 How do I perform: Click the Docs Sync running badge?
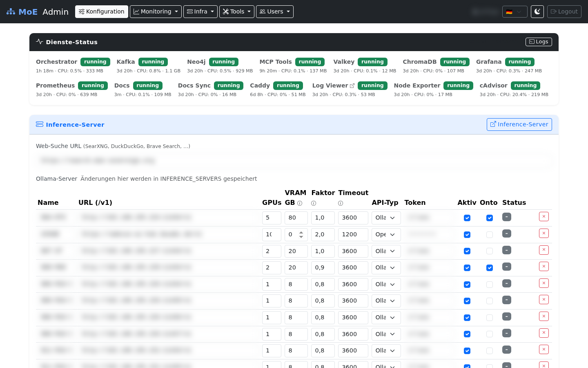point(229,85)
